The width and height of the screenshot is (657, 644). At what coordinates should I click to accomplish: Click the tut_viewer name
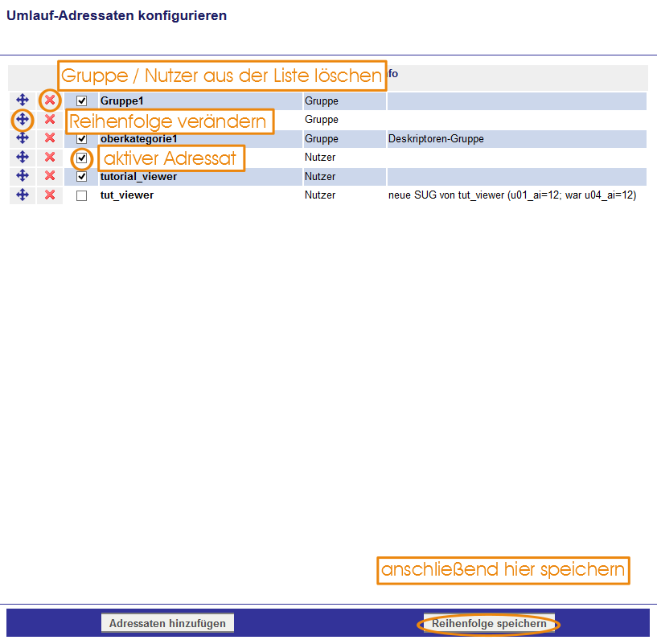[x=127, y=195]
